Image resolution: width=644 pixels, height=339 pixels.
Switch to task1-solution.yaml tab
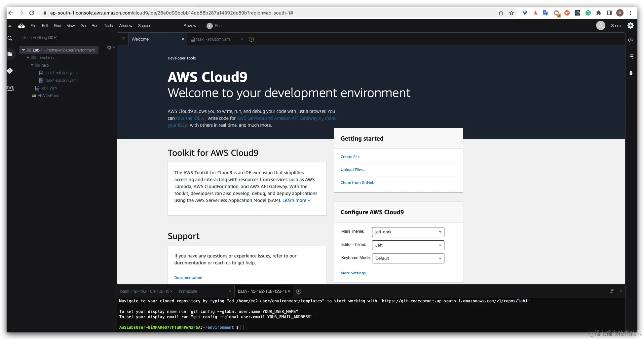pyautogui.click(x=213, y=39)
